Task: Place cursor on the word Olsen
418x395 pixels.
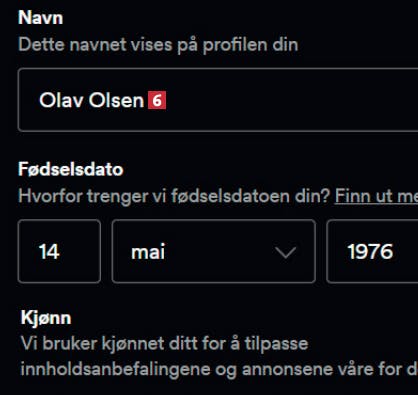Action: click(116, 100)
